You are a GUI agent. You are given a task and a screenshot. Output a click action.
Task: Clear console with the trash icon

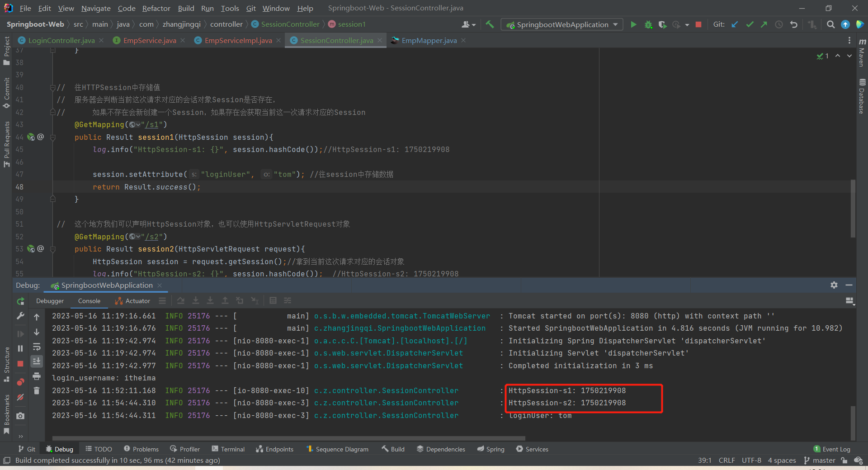[37, 390]
